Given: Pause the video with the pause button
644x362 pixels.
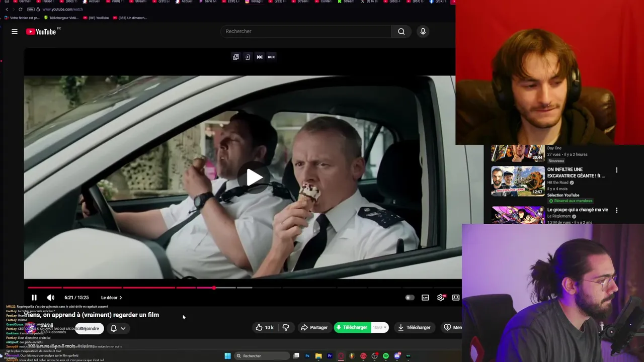Looking at the screenshot, I should tap(34, 298).
